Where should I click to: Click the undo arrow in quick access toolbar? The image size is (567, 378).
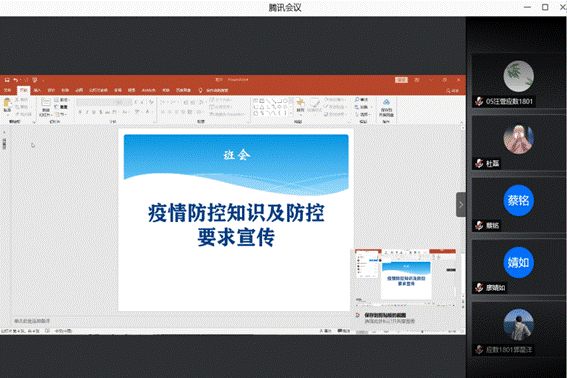(x=16, y=80)
